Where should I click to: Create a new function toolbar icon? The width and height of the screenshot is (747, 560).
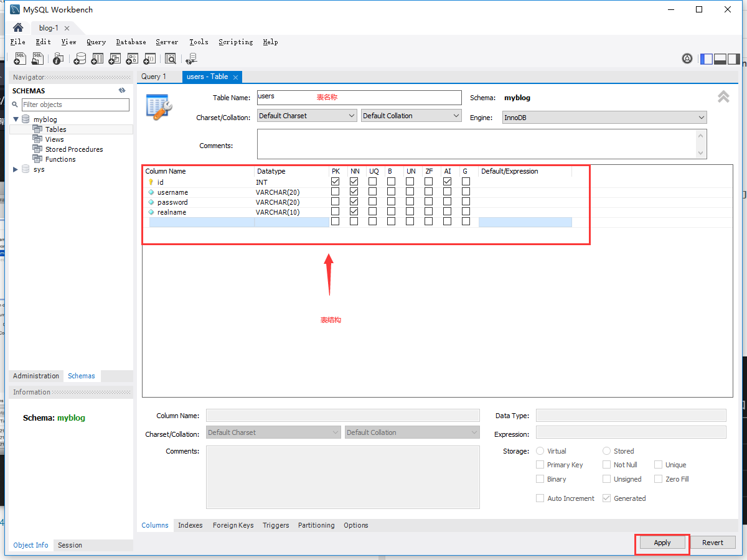point(149,58)
